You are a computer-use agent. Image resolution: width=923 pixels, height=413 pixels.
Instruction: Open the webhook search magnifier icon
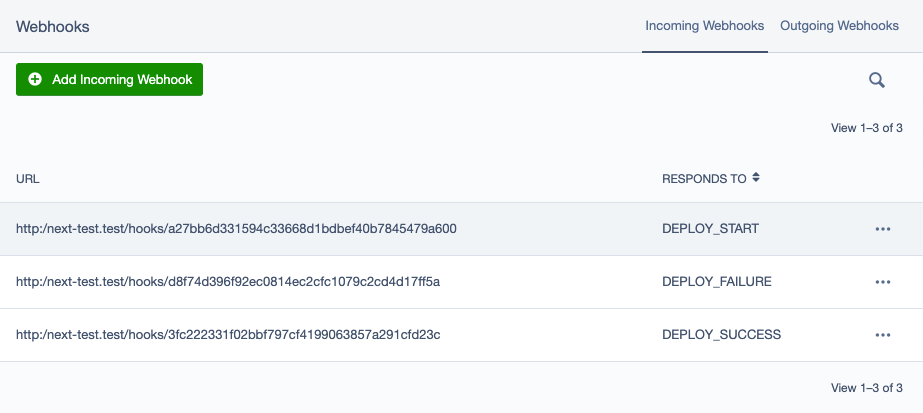(876, 80)
